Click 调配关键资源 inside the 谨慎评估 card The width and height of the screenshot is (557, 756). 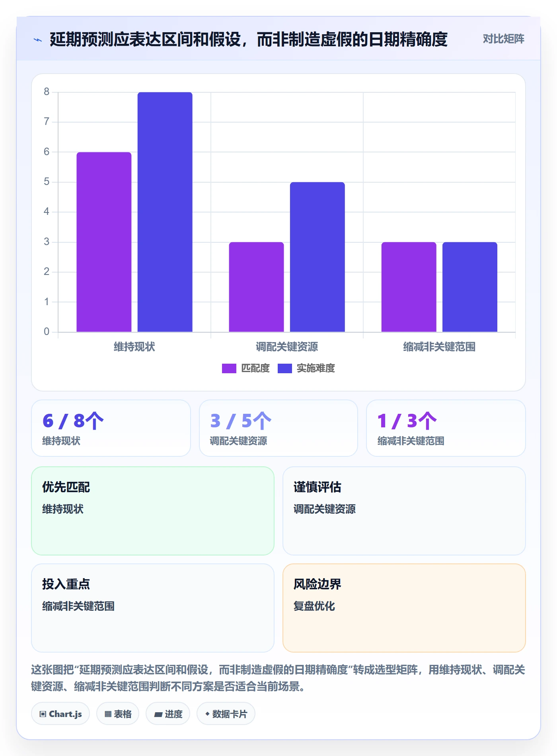point(325,509)
